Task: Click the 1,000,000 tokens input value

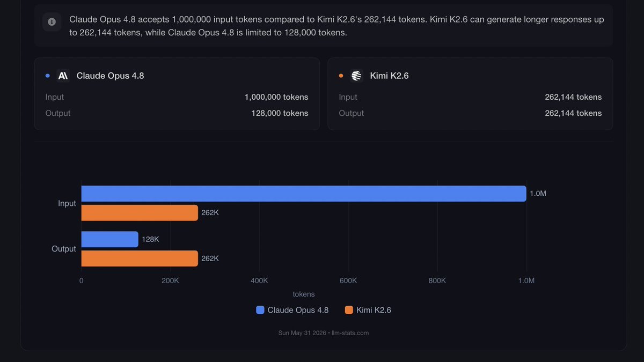Action: [276, 97]
